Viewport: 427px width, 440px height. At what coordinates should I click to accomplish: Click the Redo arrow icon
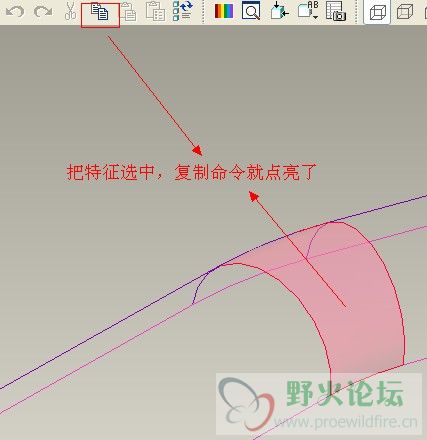coord(43,12)
